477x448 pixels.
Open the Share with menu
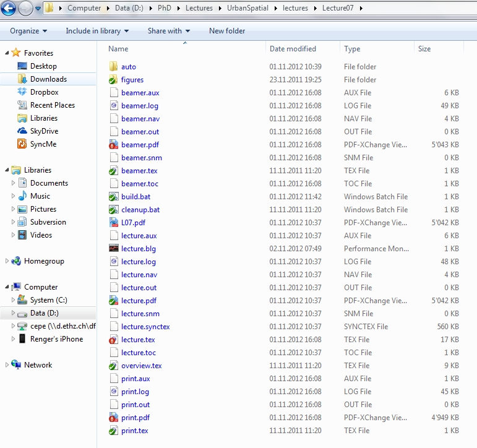click(169, 31)
